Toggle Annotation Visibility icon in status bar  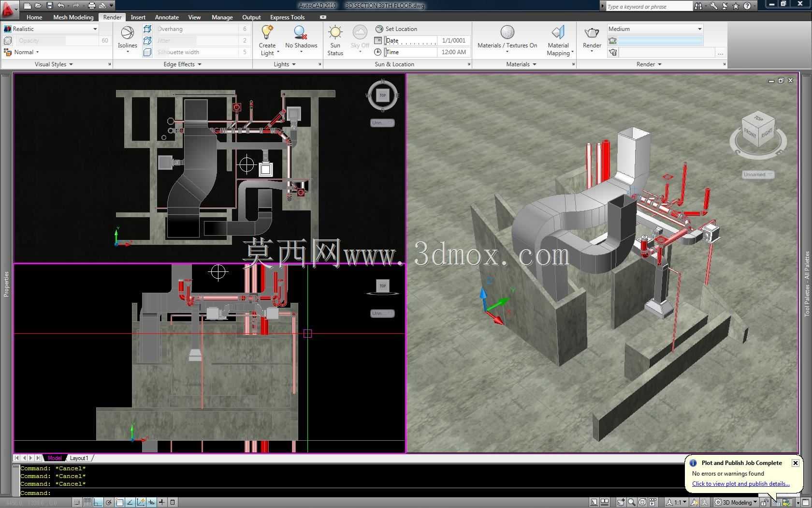pyautogui.click(x=695, y=502)
